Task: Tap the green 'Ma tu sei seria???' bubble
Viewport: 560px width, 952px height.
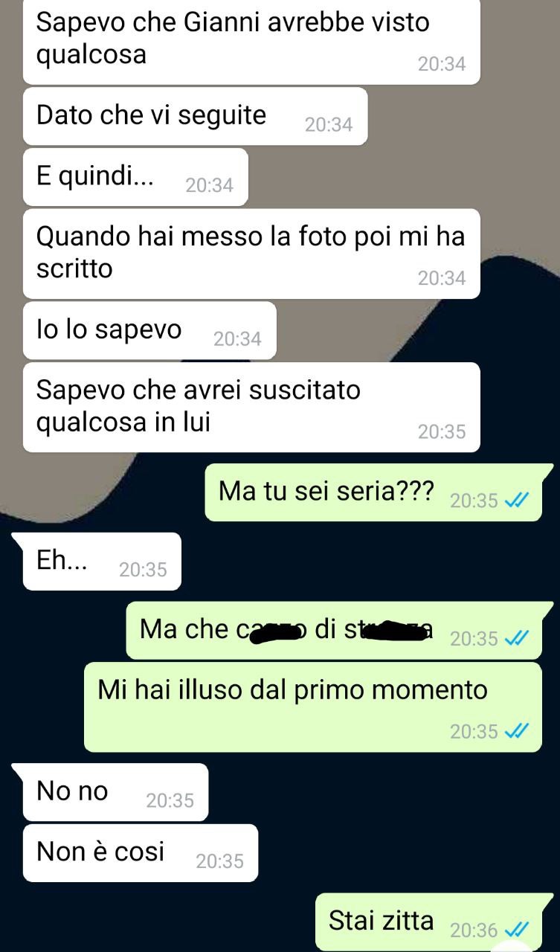Action: [373, 492]
